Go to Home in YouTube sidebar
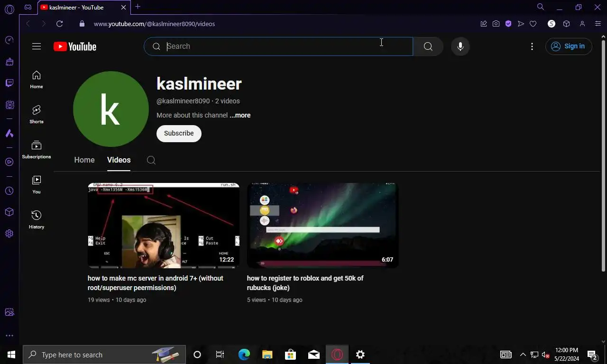 tap(37, 80)
